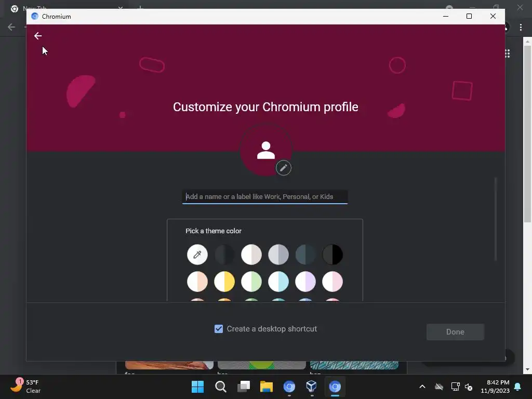Image resolution: width=532 pixels, height=399 pixels.
Task: Open the custom color eyedropper swatch
Action: [x=197, y=255]
